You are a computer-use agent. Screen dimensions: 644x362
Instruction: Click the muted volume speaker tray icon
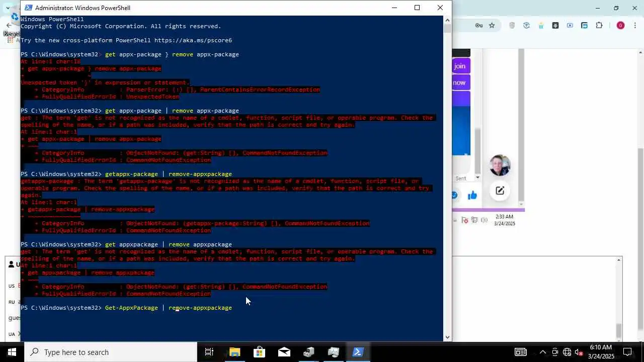point(579,352)
